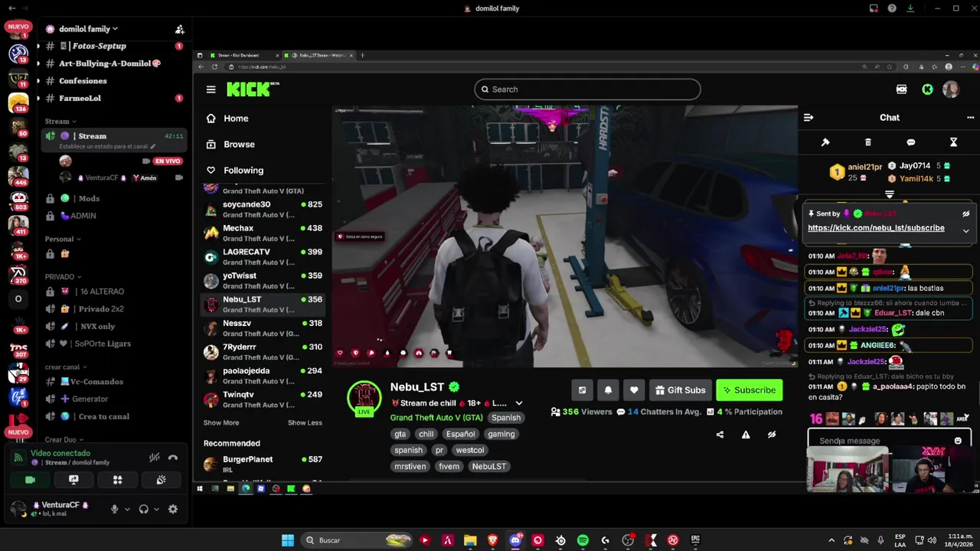Viewport: 980px width, 551px height.
Task: Edit the channel status text 'Establece un estado'
Action: coord(107,146)
